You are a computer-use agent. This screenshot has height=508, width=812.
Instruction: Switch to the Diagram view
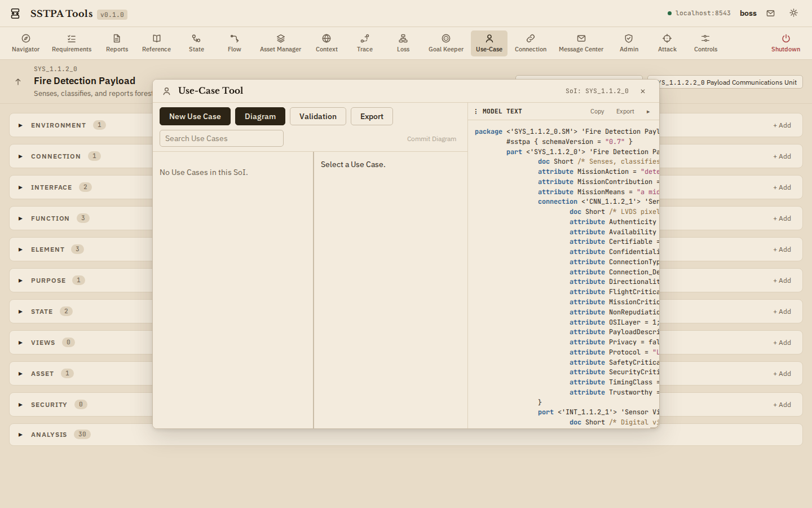[260, 116]
